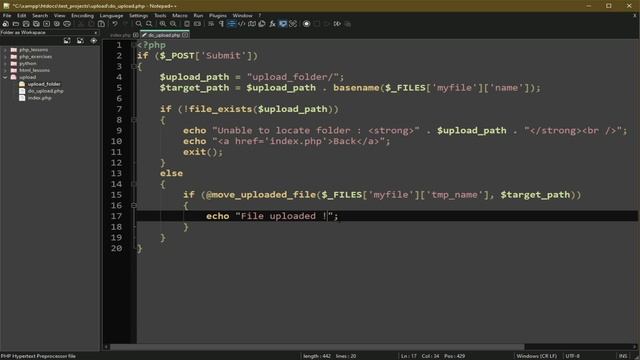This screenshot has width=640, height=360.
Task: Print the document via the Print icon
Action: click(67, 24)
